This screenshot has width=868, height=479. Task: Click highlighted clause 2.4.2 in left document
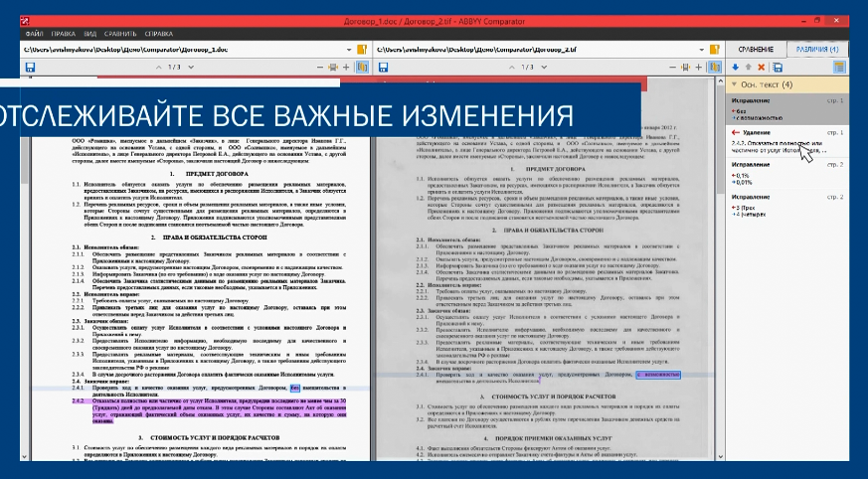[209, 411]
